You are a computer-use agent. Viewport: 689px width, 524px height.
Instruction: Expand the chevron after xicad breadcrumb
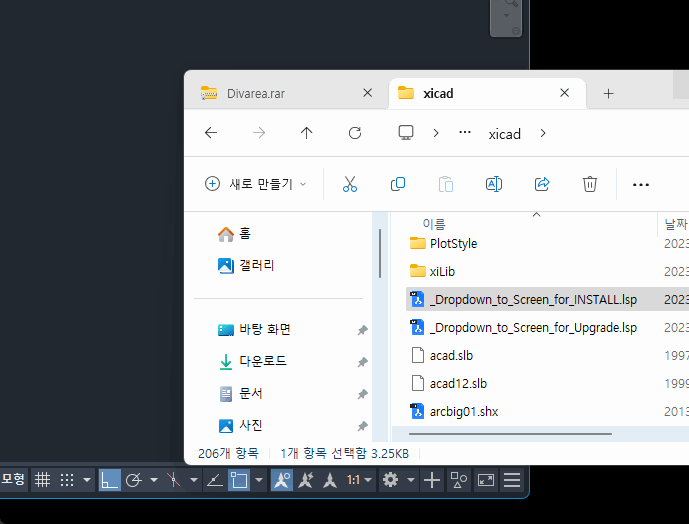point(543,133)
